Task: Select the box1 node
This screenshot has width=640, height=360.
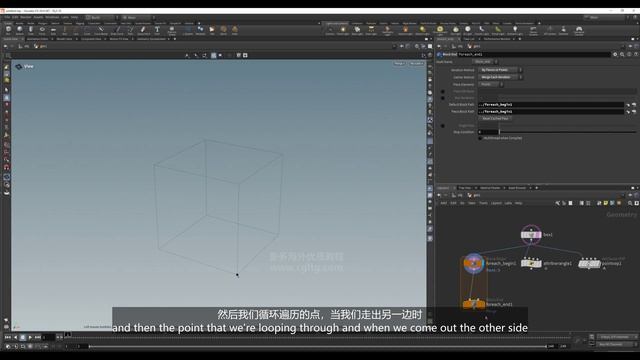Action: [x=531, y=235]
